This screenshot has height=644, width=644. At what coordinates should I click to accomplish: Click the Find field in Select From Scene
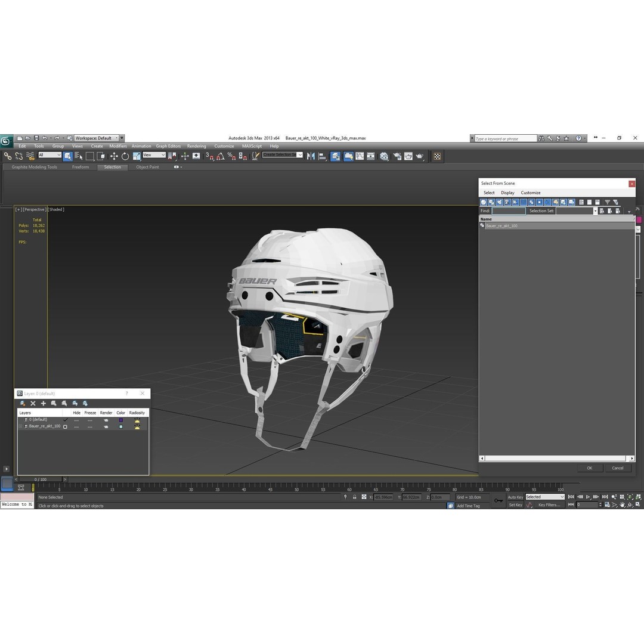pos(509,210)
